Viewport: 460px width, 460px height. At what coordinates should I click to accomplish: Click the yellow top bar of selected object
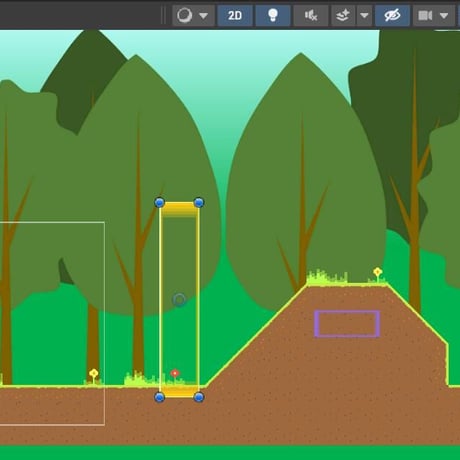(179, 209)
